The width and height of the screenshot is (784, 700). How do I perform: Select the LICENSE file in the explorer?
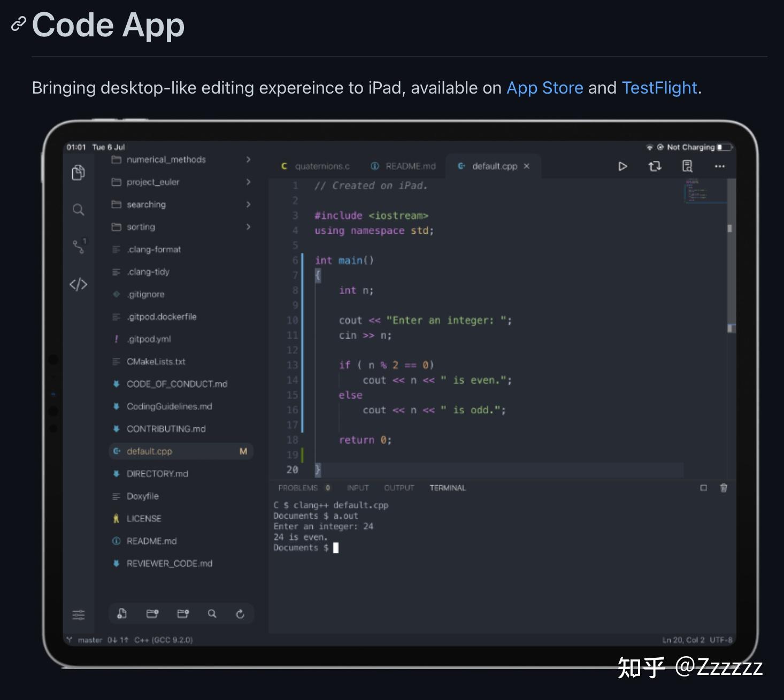pyautogui.click(x=143, y=518)
